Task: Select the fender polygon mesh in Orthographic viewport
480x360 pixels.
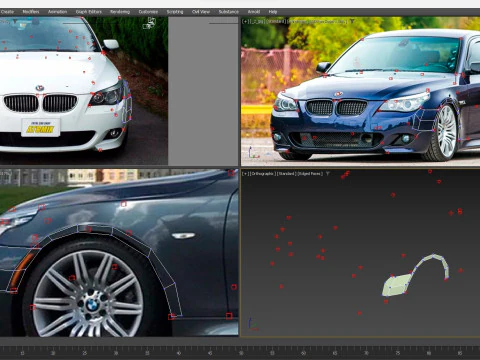Action: pos(397,286)
